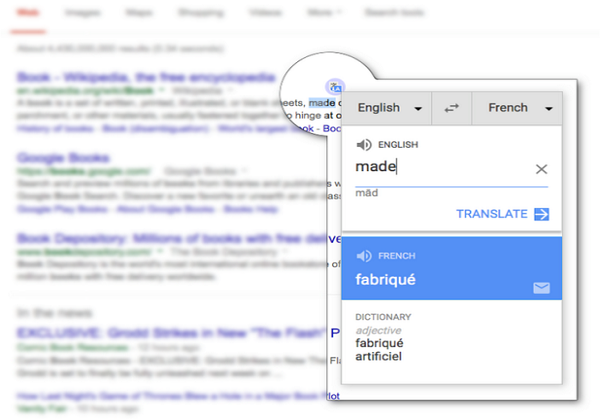The image size is (600, 419).
Task: Play French pronunciation of the translation
Action: (362, 256)
